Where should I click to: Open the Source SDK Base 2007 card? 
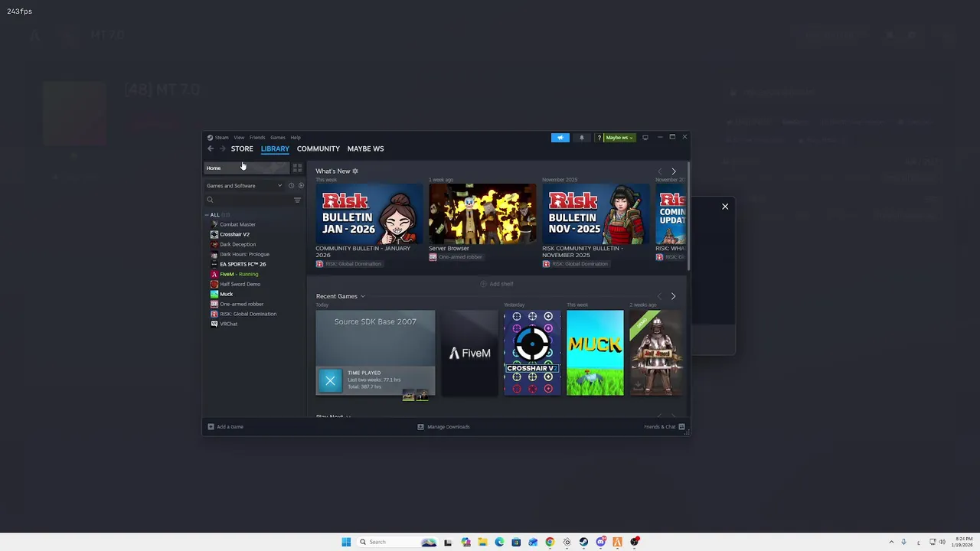(375, 353)
